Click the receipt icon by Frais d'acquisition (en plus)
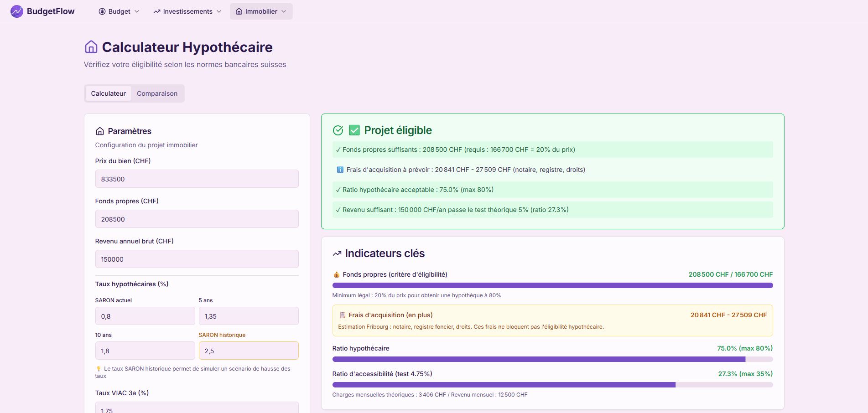Image resolution: width=868 pixels, height=413 pixels. coord(343,315)
